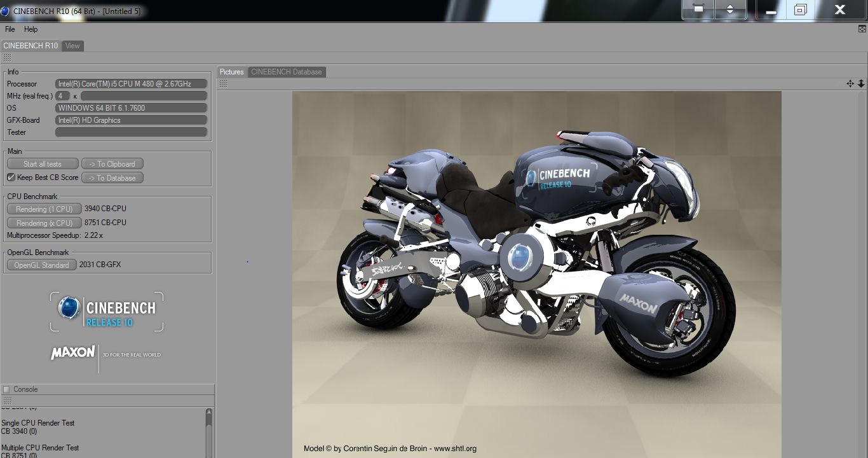Click the Rendering (x CPU) button
The height and width of the screenshot is (458, 868).
44,223
